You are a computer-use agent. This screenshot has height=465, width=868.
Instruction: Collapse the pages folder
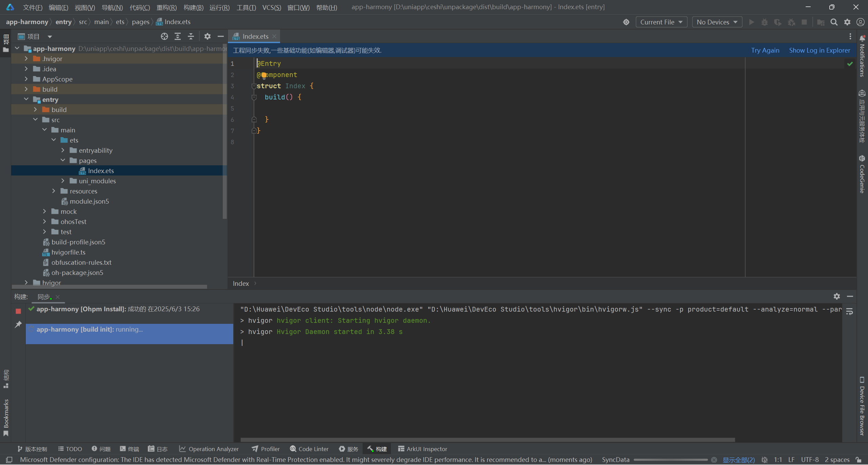63,161
